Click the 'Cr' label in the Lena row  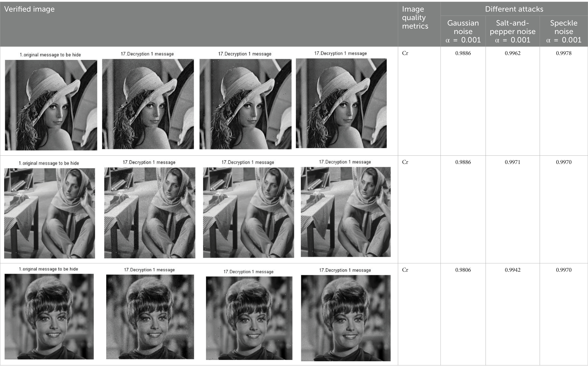tap(405, 53)
